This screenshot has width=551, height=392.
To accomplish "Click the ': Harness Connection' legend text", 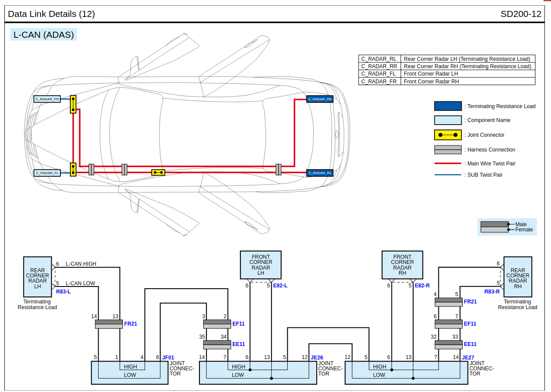I will (x=490, y=150).
